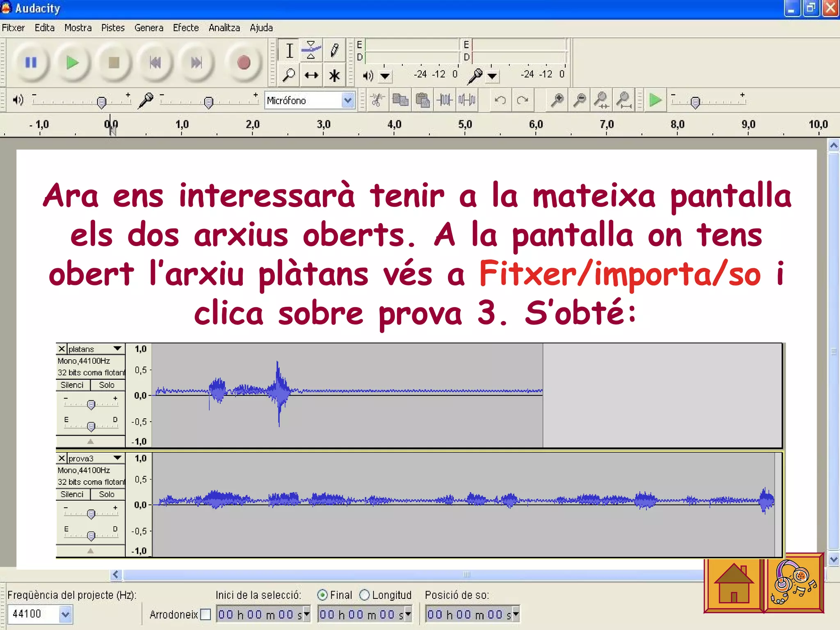840x630 pixels.
Task: Click the output volume slider handle
Action: (x=101, y=102)
